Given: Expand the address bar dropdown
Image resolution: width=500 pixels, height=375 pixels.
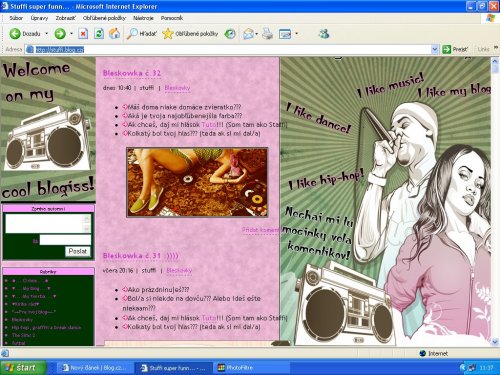Looking at the screenshot, I should (435, 49).
